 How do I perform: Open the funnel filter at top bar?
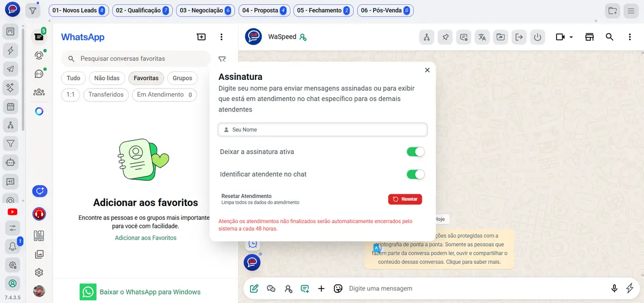pyautogui.click(x=33, y=10)
